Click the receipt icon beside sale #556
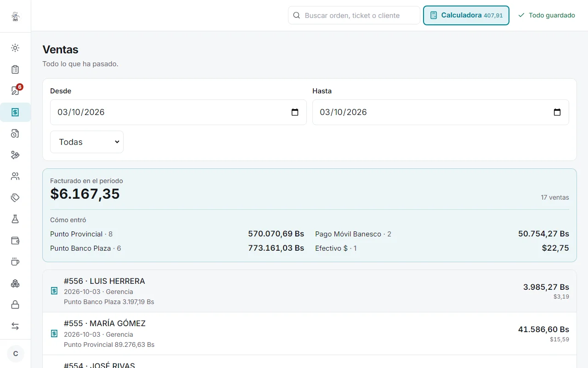588x368 pixels. [54, 291]
